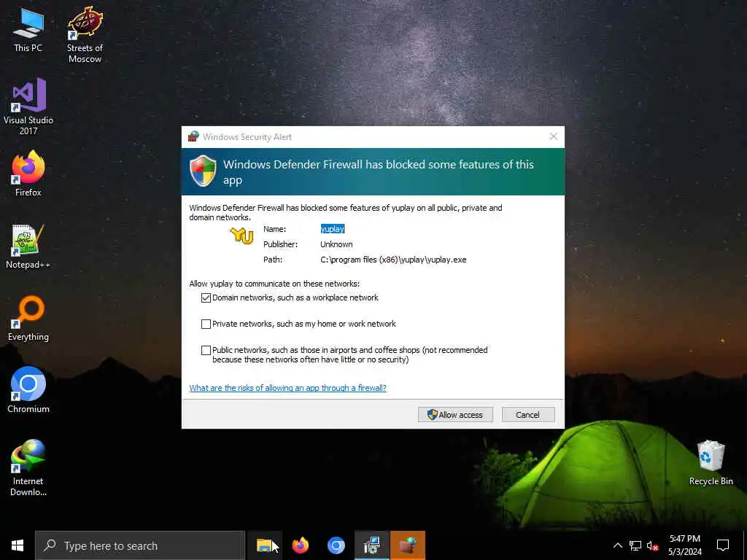Open the network status tray icon
This screenshot has width=747, height=560.
635,545
